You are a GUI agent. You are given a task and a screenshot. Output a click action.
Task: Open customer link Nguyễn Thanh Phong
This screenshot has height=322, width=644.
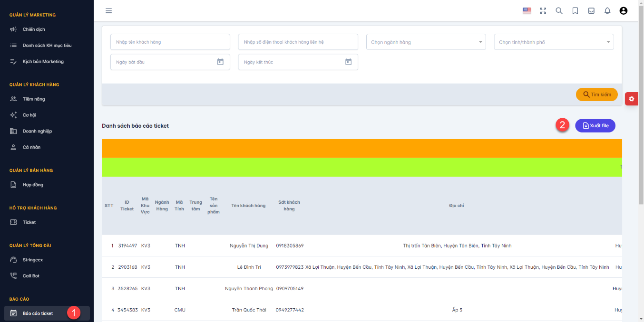pos(249,289)
